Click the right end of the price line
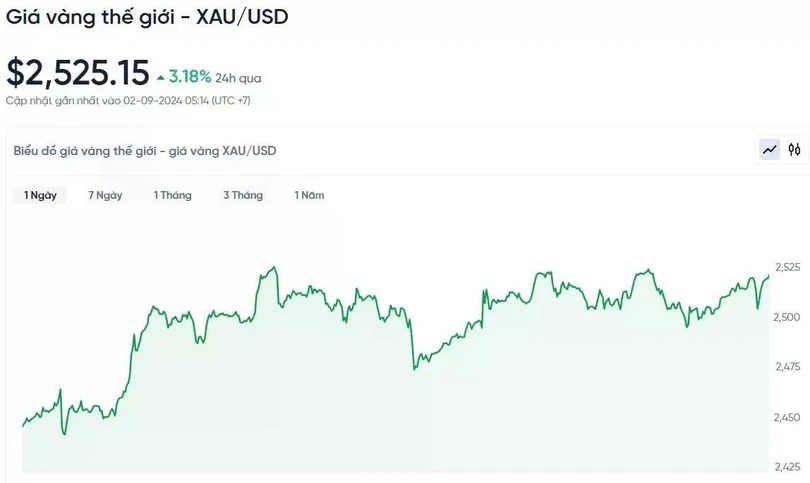The height and width of the screenshot is (483, 810). coord(768,275)
